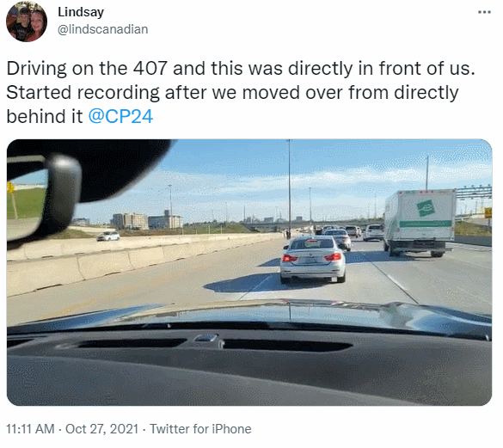
Task: Open the @lindscanadian handle link
Action: coord(102,29)
